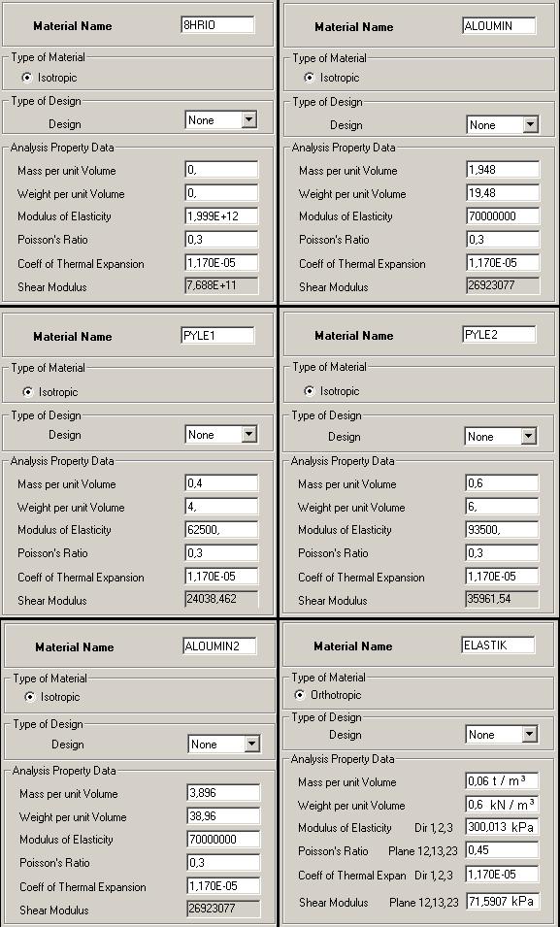Click ALOUMIN2 Coeff of Thermal Expansion field

point(223,885)
